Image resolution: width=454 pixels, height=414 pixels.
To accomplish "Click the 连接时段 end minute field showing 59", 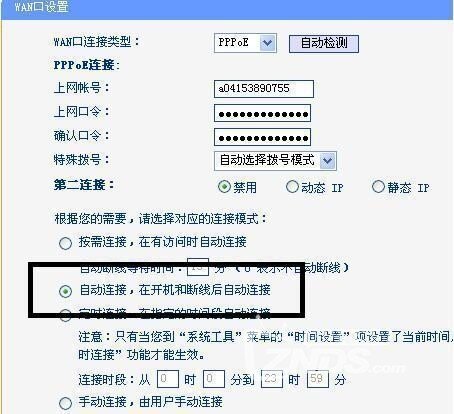I will pos(318,379).
